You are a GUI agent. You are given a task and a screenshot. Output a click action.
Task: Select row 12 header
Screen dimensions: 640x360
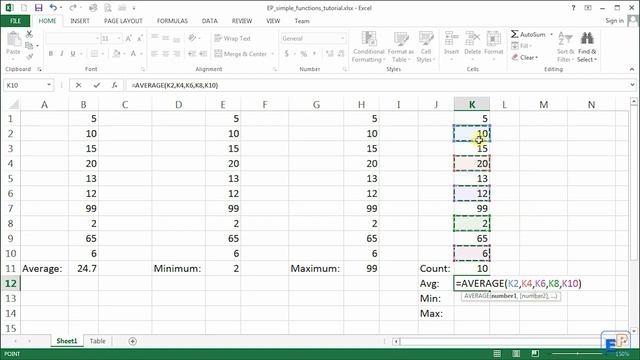coord(10,283)
